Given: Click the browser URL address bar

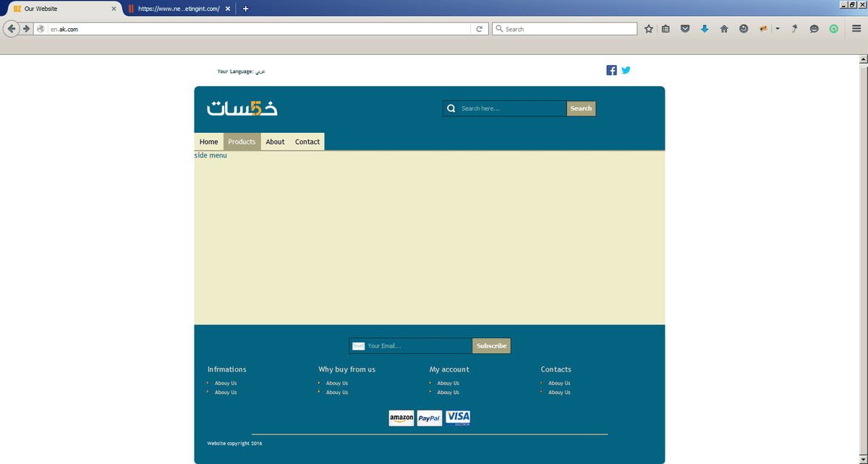Looking at the screenshot, I should click(259, 29).
